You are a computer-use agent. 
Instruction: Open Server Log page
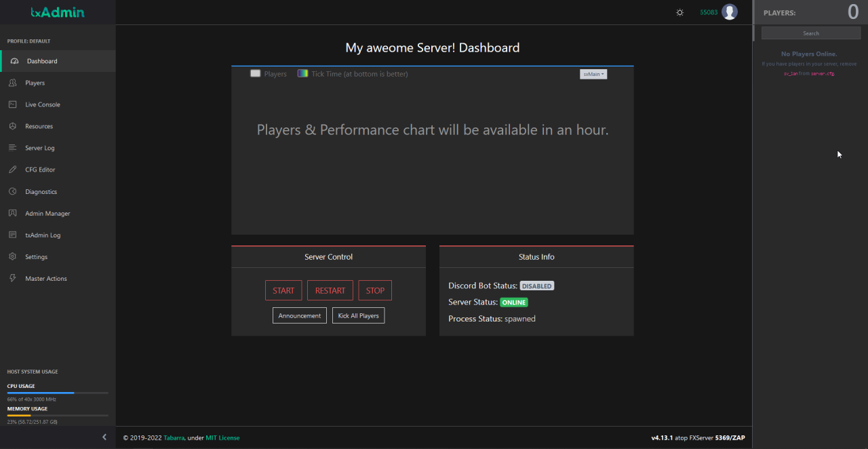click(x=58, y=148)
